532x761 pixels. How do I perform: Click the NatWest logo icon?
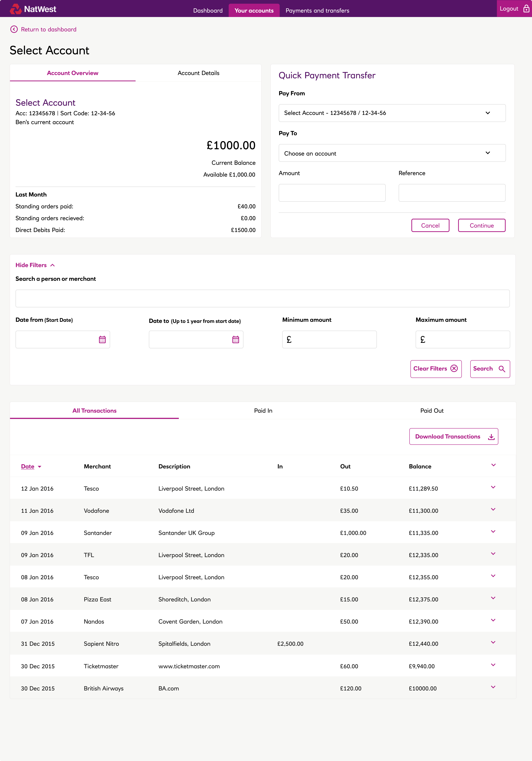click(x=16, y=9)
